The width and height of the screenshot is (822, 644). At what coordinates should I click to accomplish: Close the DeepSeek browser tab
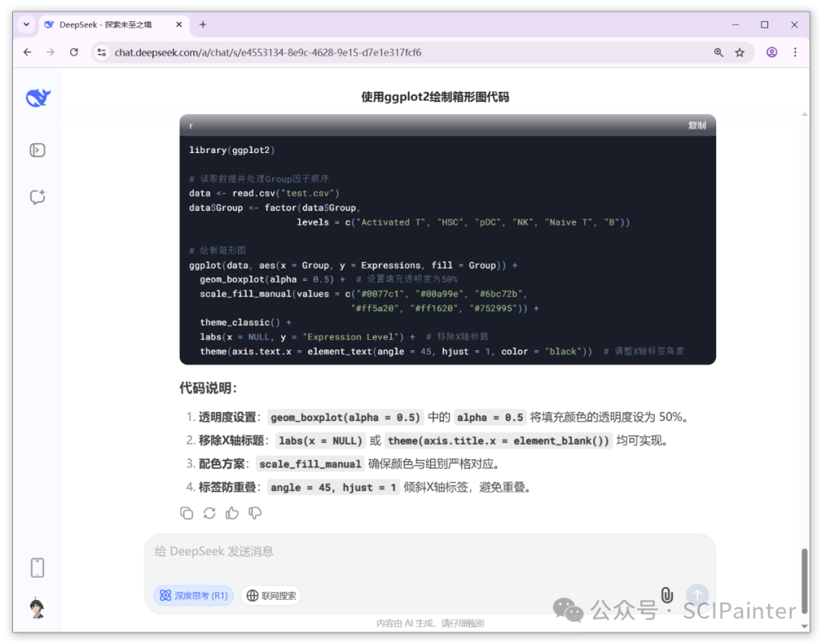coord(179,24)
